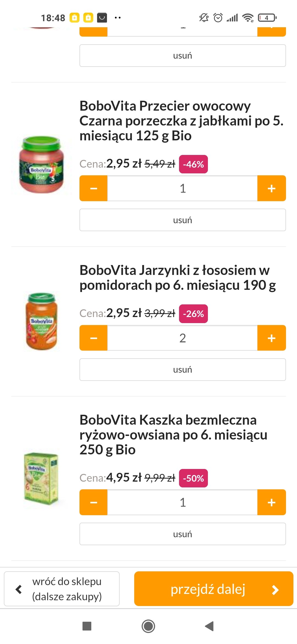View the Kaszka bezmleczna box image
Screen dimensions: 297x644
click(x=42, y=478)
